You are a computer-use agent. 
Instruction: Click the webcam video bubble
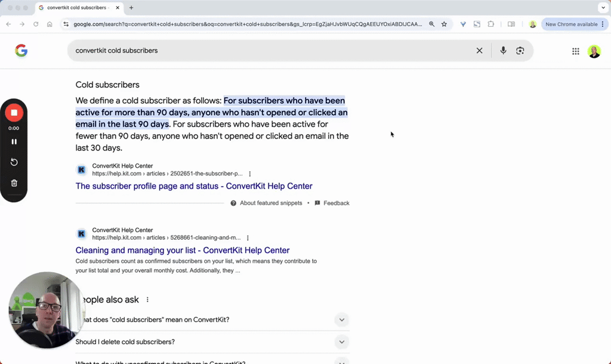tap(46, 310)
